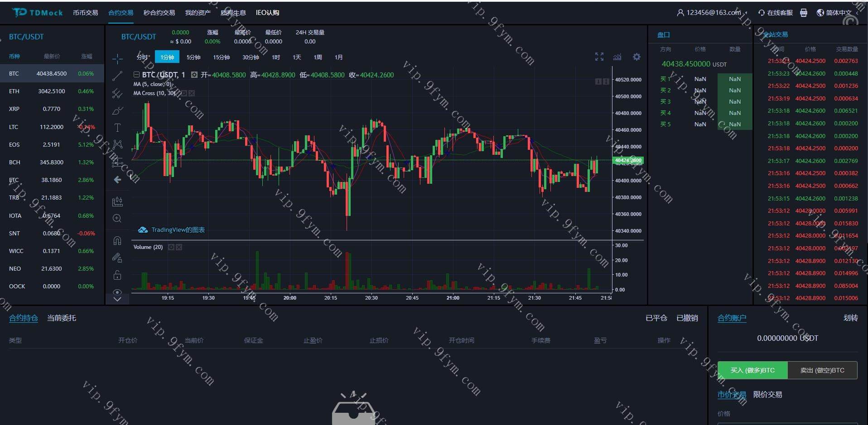Click the 卖出 (做空)BTC button
This screenshot has height=425, width=868.
822,370
